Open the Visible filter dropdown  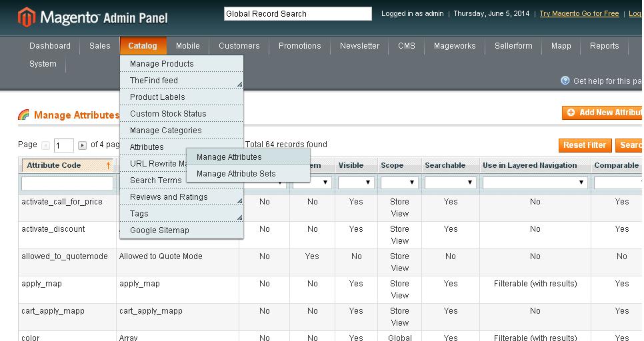355,182
